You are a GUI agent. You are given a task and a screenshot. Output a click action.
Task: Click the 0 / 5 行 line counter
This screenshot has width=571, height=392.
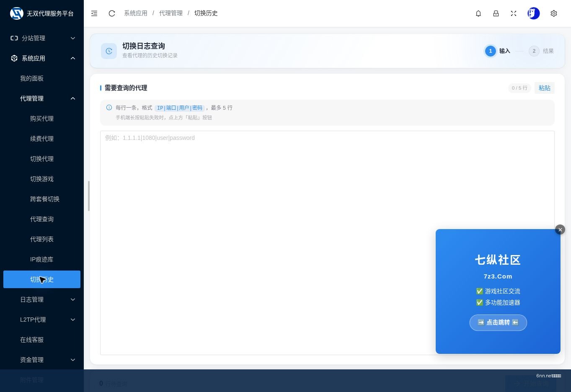click(x=519, y=88)
